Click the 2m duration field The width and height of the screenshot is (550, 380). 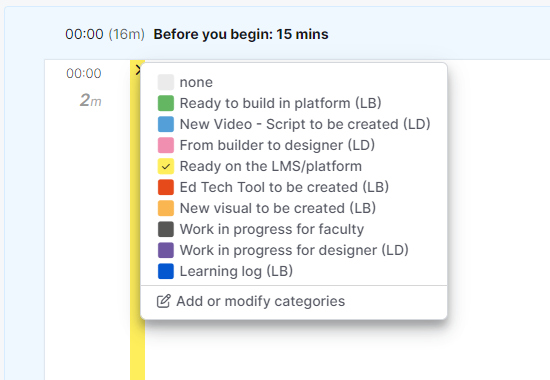(90, 100)
